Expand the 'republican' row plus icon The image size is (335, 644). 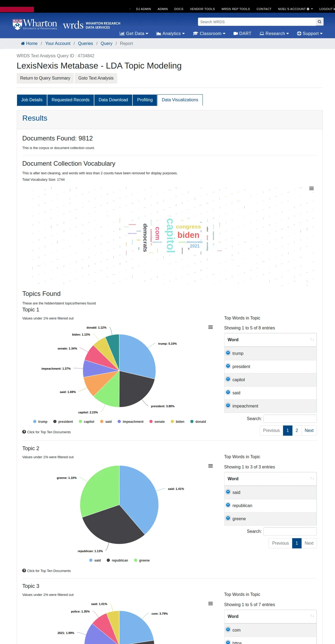coord(228,505)
